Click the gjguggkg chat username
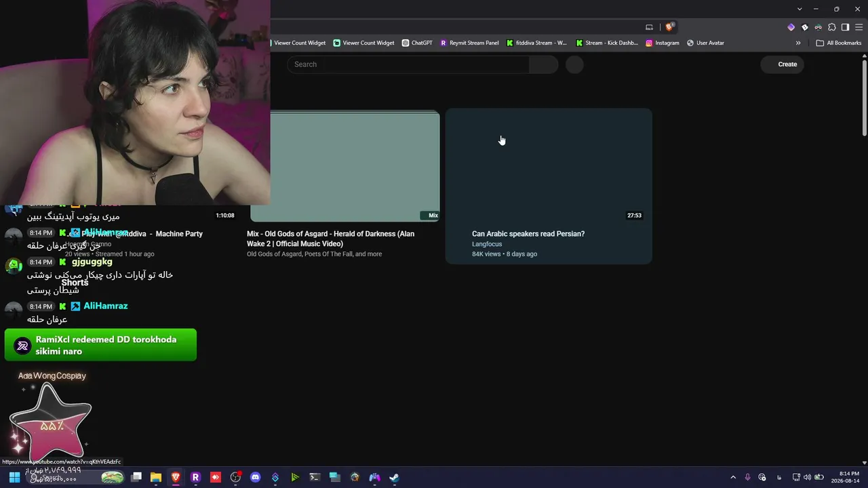This screenshot has width=868, height=488. [92, 262]
